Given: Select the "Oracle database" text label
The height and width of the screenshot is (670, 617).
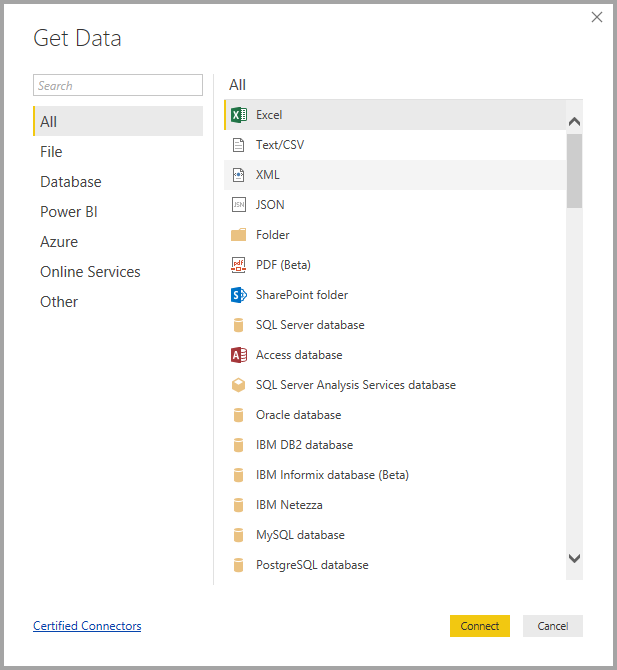Looking at the screenshot, I should point(299,415).
